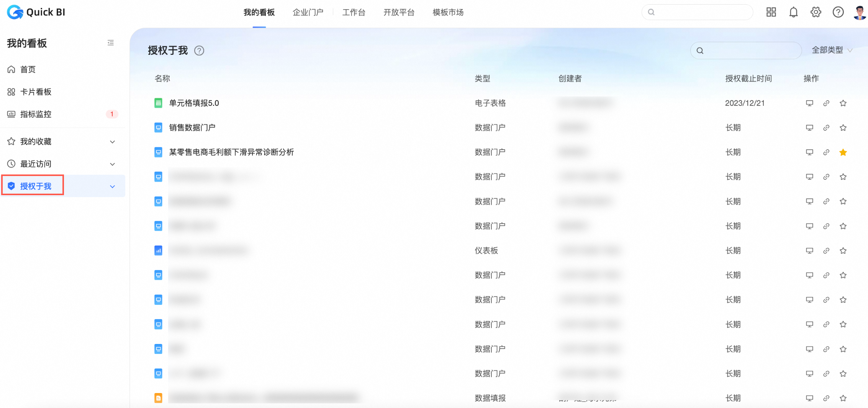Screen dimensions: 868x408
Task: Open the 全部类型 filter dropdown
Action: (x=832, y=50)
